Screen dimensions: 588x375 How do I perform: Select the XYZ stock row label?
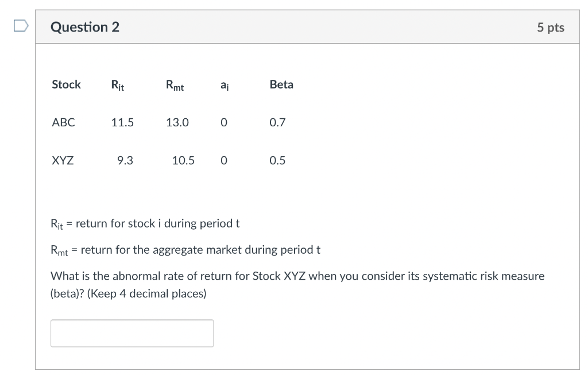63,161
